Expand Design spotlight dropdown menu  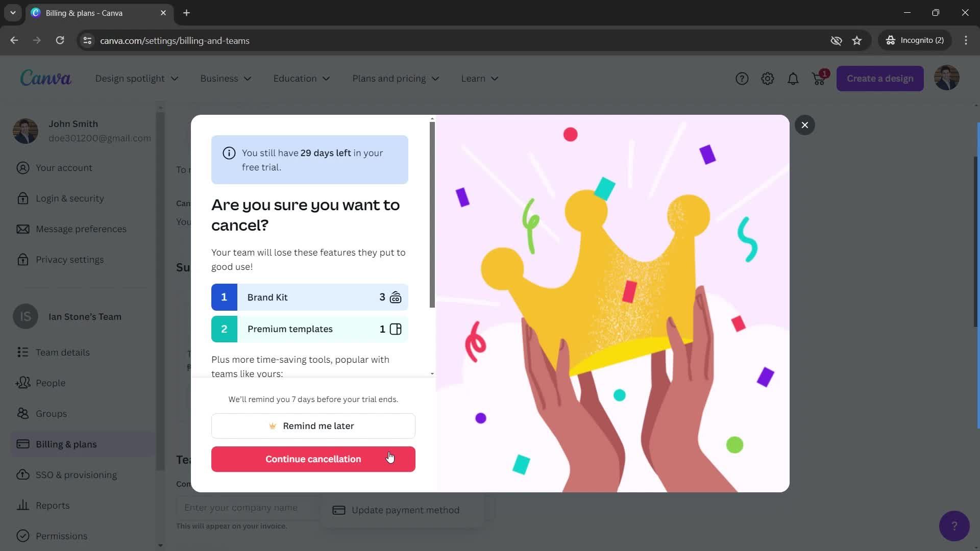coord(135,79)
